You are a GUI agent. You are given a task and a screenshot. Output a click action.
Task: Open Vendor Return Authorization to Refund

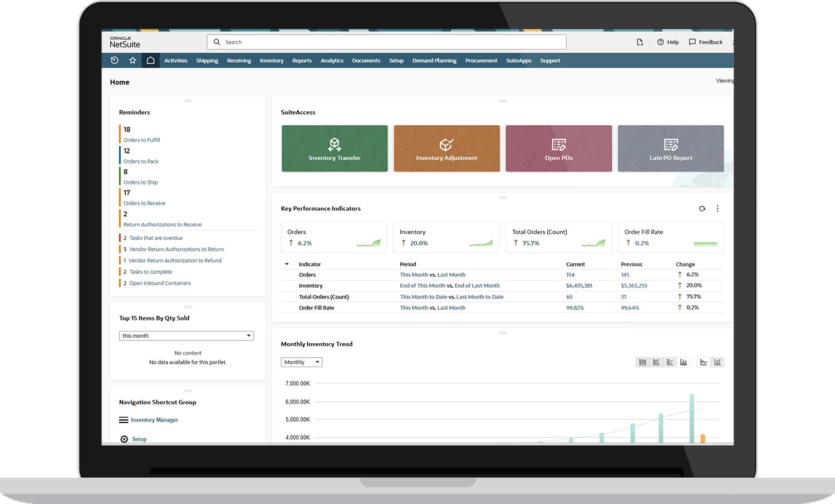tap(175, 260)
